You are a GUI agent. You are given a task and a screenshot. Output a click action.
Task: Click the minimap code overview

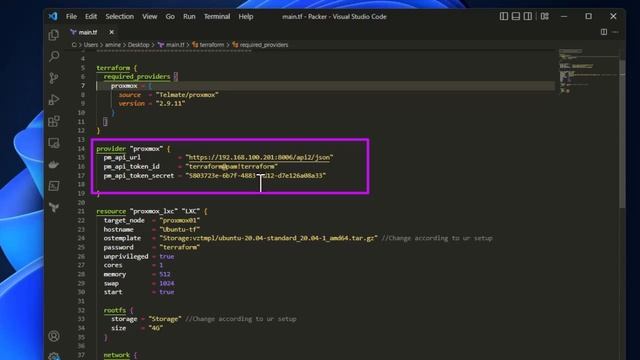pyautogui.click(x=588, y=71)
